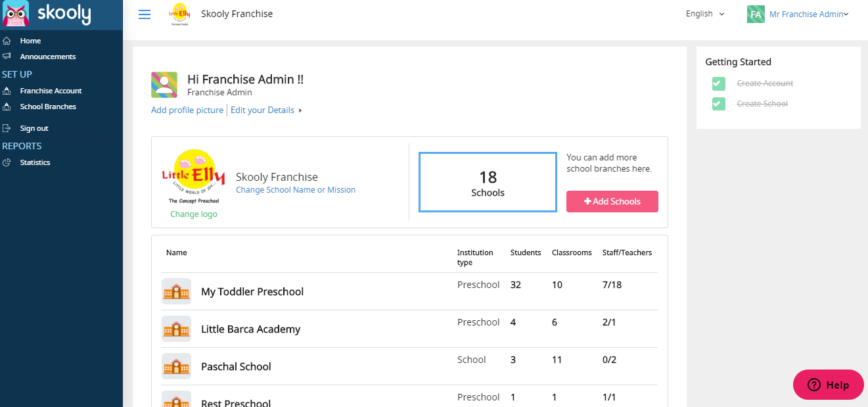Click the Sign out arrow icon
Viewport: 868px width, 407px height.
(7, 128)
